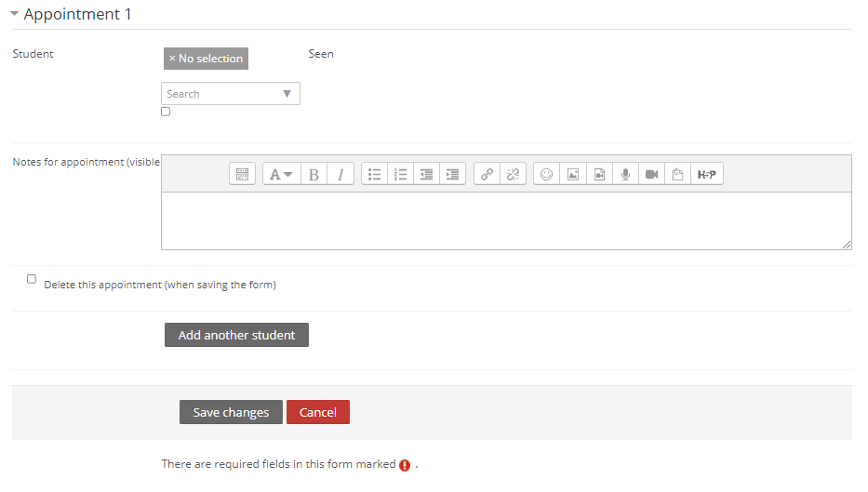Insert an unordered bullet list
Image resolution: width=868 pixels, height=492 pixels.
pyautogui.click(x=374, y=174)
